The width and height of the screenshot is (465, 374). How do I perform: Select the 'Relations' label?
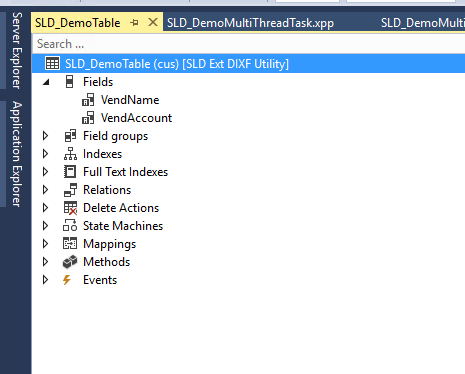tap(107, 190)
